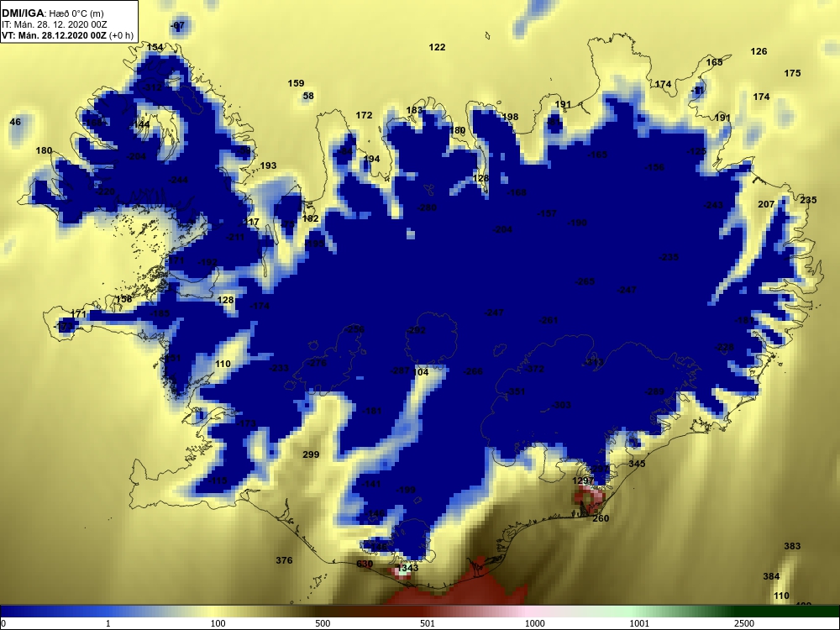
Task: Click the 'IT: Mán. 28. 12. 2020 00Z' line
Action: tap(54, 24)
